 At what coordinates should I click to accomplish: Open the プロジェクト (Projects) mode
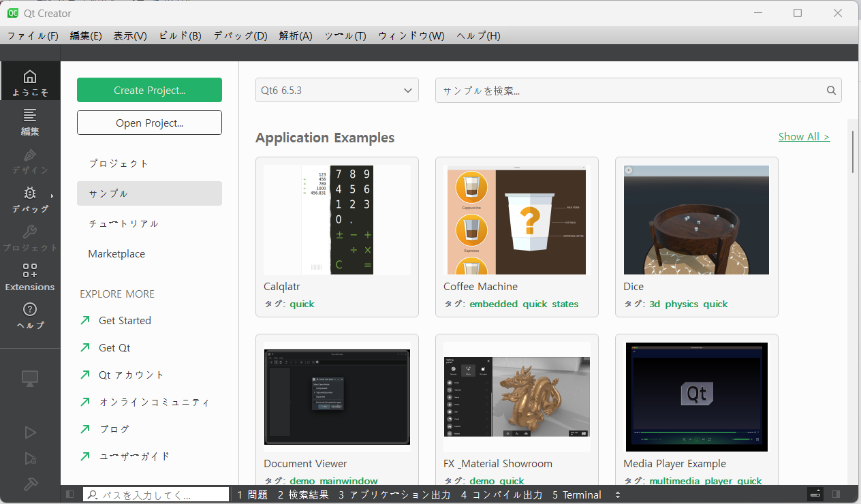click(x=30, y=238)
